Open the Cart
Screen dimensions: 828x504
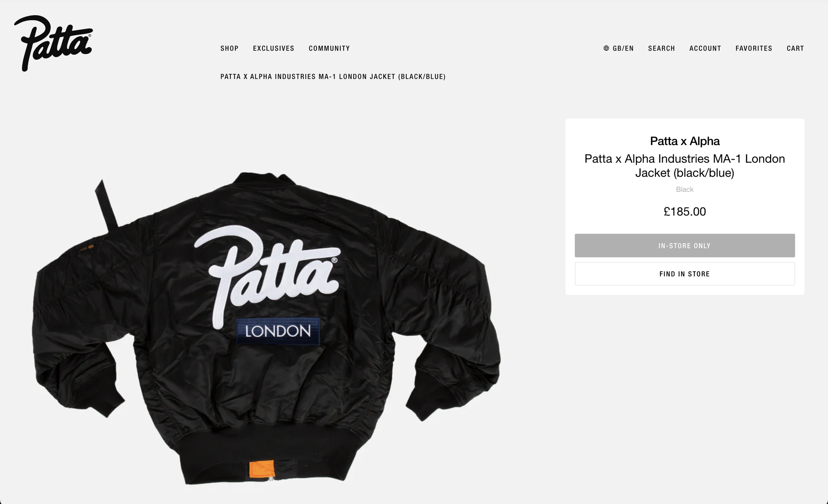[795, 48]
